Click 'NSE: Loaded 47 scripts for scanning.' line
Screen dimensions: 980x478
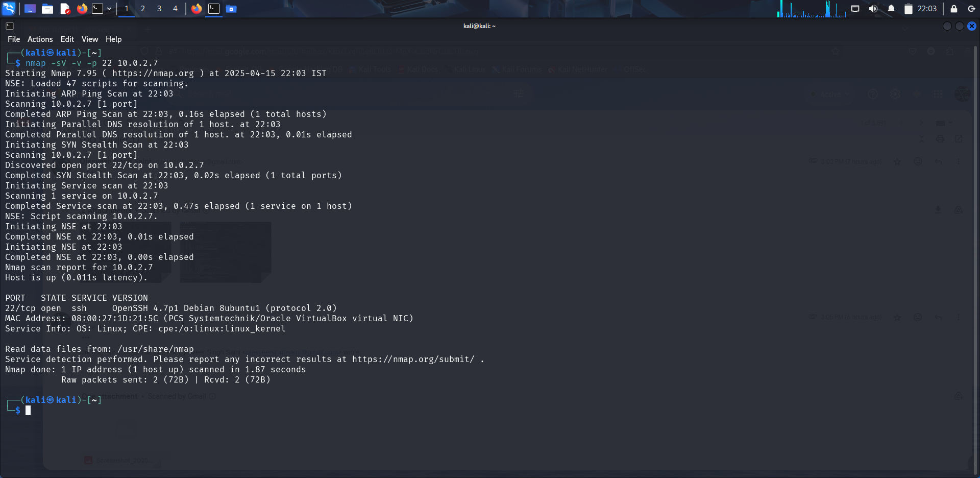point(97,84)
